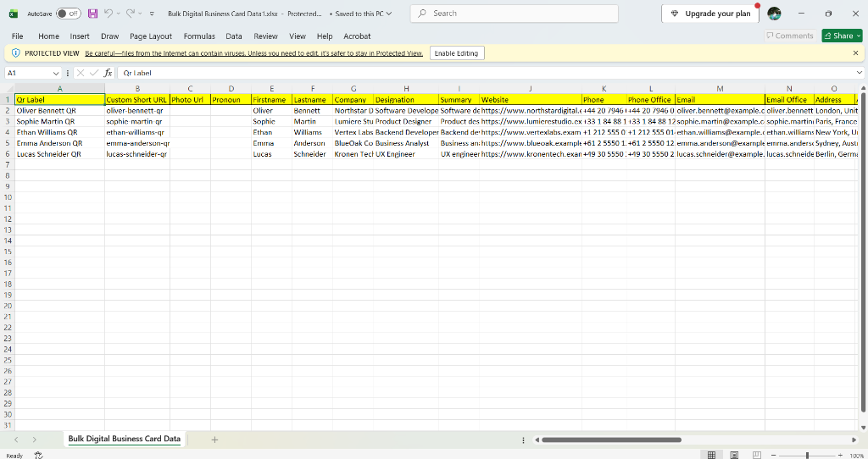Select row 4 header
The image size is (868, 459).
(x=8, y=132)
